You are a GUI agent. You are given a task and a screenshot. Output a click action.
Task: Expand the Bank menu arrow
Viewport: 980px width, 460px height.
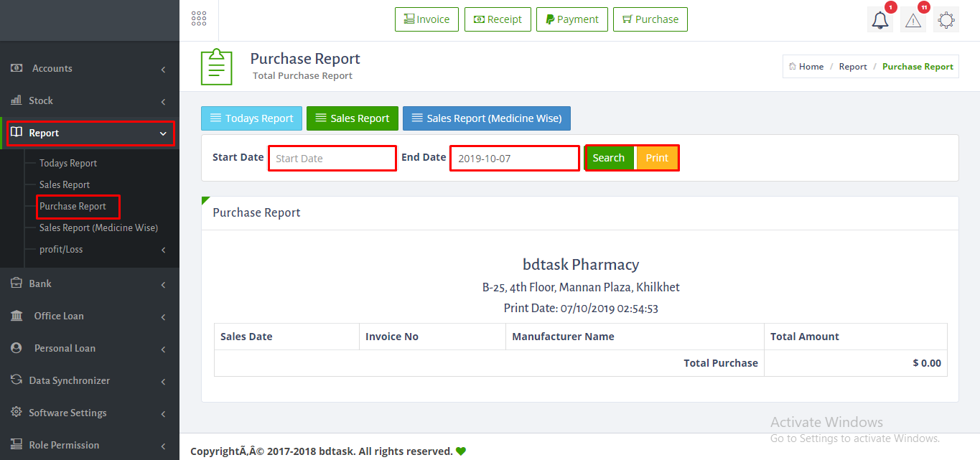(163, 284)
